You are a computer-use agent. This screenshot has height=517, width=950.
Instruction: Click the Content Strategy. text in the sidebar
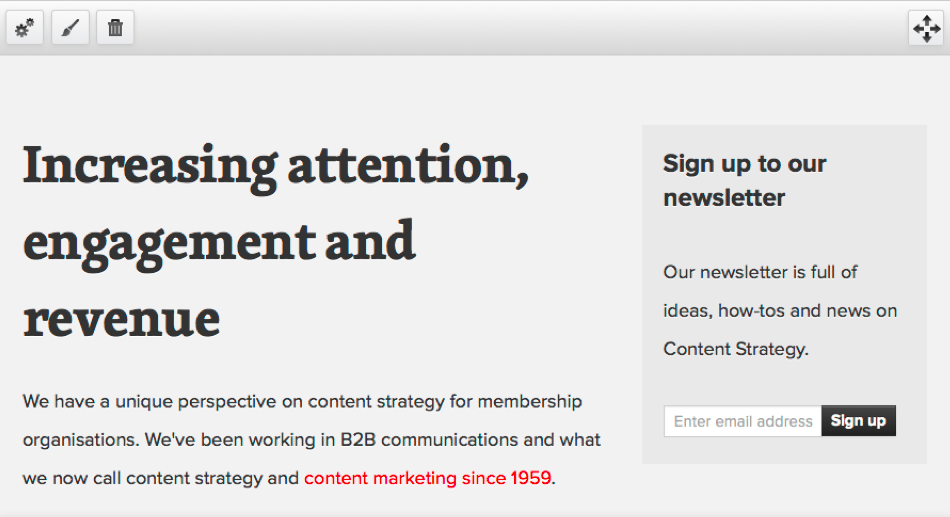tap(735, 349)
